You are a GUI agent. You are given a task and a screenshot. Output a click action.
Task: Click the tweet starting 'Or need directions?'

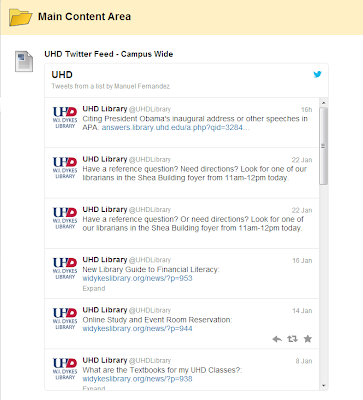tap(193, 224)
